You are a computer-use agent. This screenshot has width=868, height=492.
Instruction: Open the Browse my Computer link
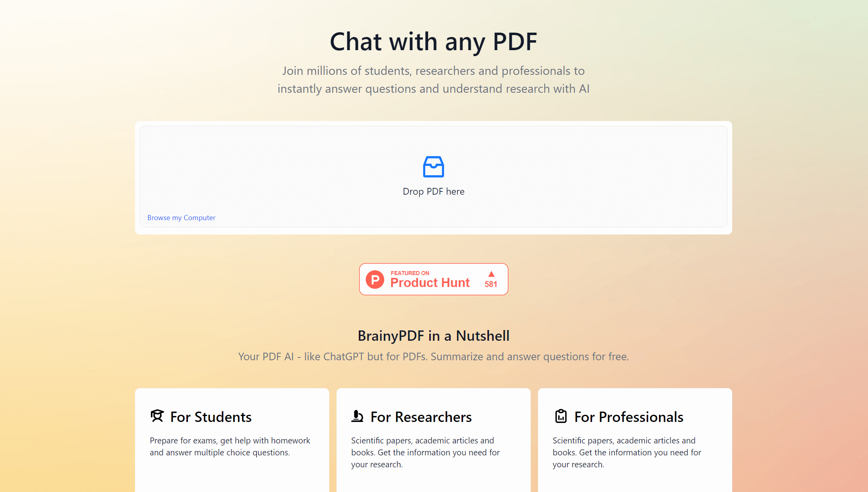click(x=181, y=218)
